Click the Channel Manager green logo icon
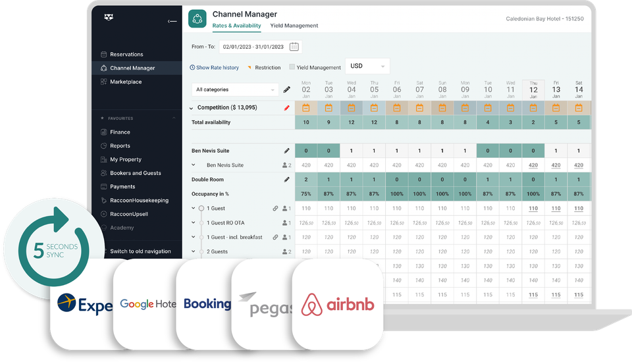 [x=197, y=18]
